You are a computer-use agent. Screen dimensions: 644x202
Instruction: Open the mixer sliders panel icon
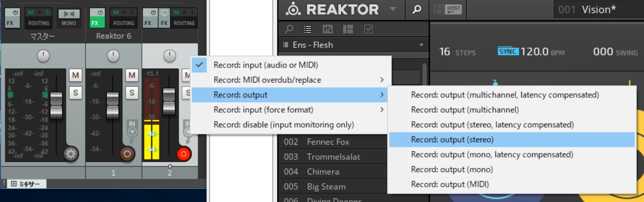coord(327,29)
